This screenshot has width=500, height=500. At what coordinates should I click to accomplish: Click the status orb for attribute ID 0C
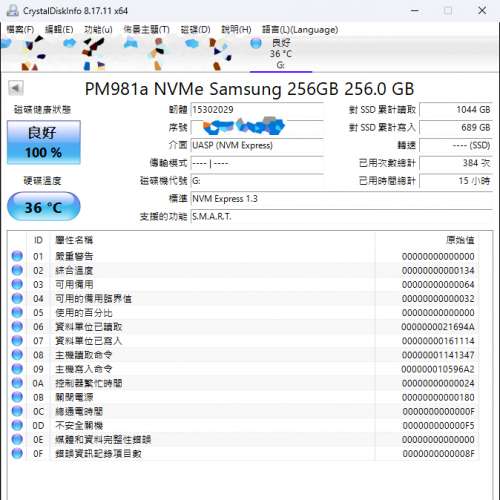tap(17, 411)
